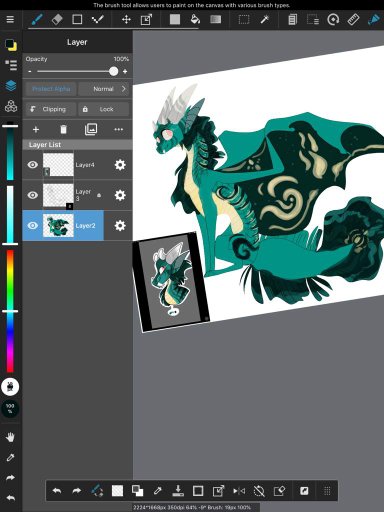Open the Layers panel tab in sidebar
Image resolution: width=384 pixels, height=512 pixels.
coord(11,86)
